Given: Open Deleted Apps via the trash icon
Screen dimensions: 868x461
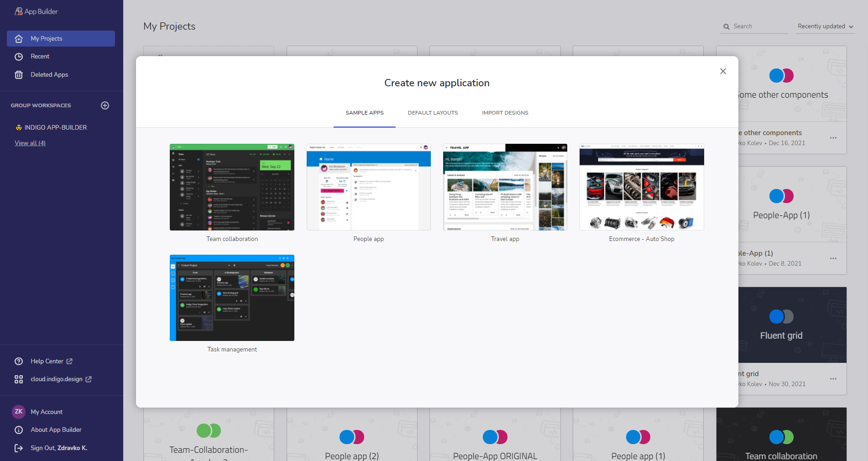Looking at the screenshot, I should 19,74.
